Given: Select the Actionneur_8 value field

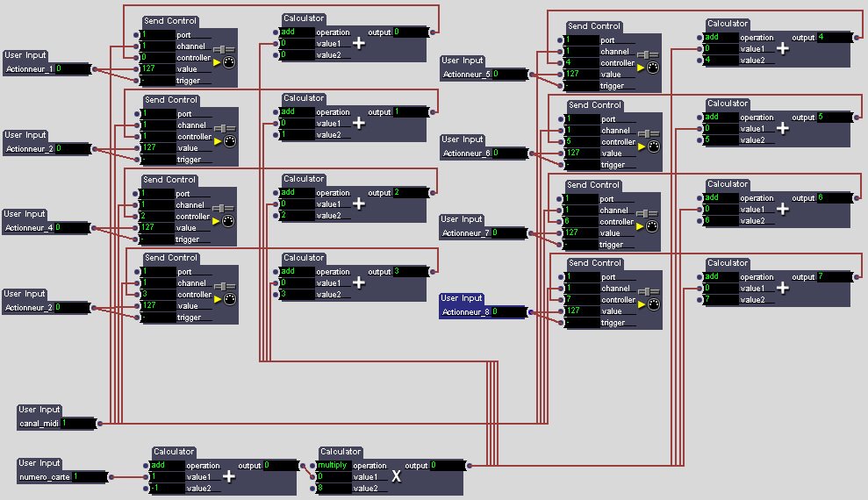Looking at the screenshot, I should [508, 311].
